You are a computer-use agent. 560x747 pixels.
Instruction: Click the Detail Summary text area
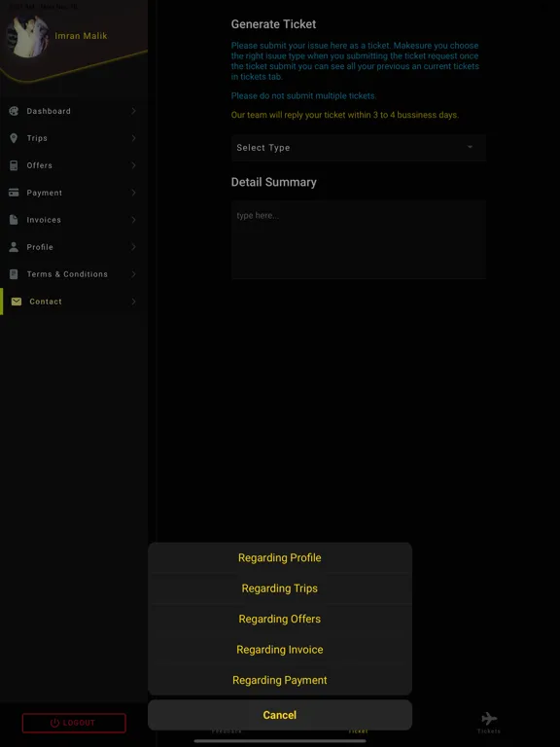pyautogui.click(x=358, y=239)
